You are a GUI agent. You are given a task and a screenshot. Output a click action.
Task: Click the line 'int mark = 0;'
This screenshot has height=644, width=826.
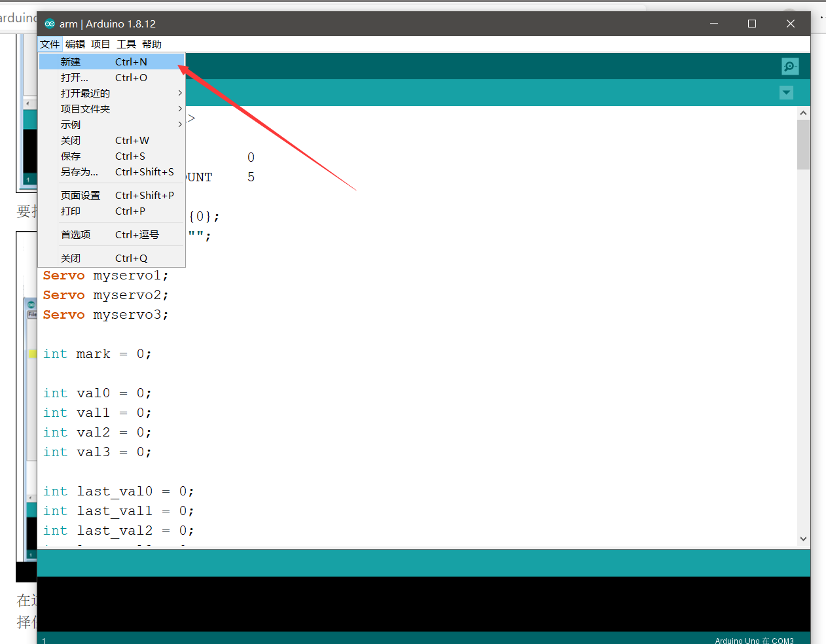pos(98,354)
